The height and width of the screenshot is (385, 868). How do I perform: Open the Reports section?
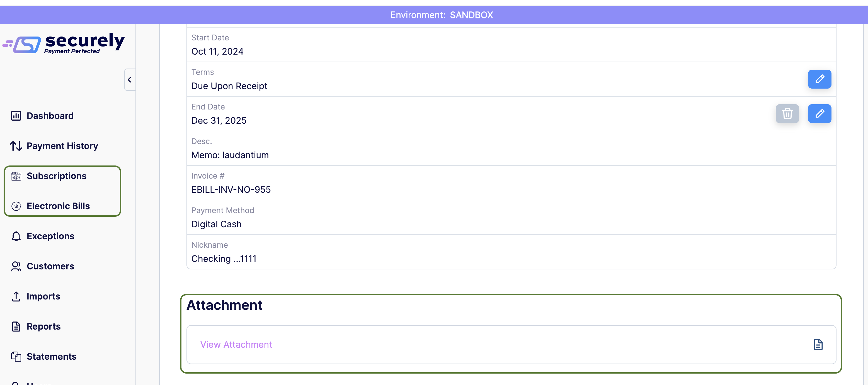[43, 326]
